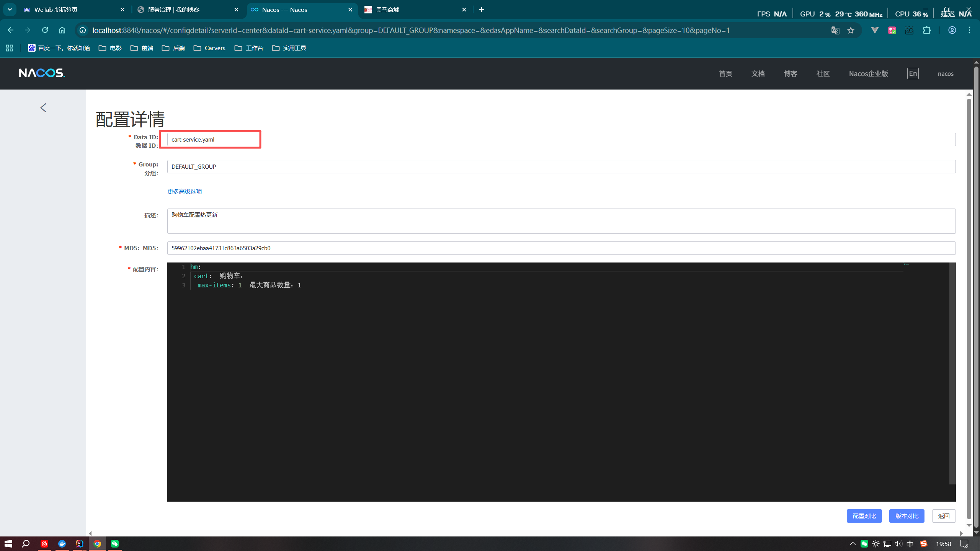Toggle the language with the En button
The image size is (980, 551).
[x=913, y=73]
